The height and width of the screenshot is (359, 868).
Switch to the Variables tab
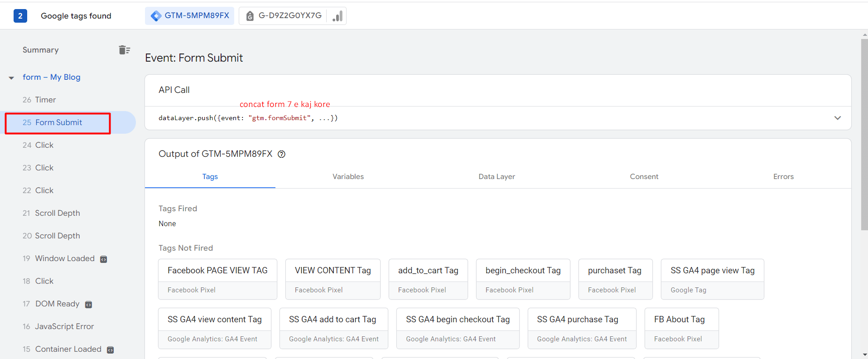(x=348, y=177)
